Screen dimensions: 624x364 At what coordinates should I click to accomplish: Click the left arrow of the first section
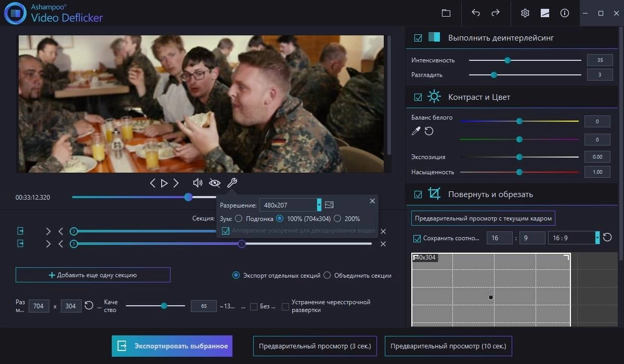(61, 231)
